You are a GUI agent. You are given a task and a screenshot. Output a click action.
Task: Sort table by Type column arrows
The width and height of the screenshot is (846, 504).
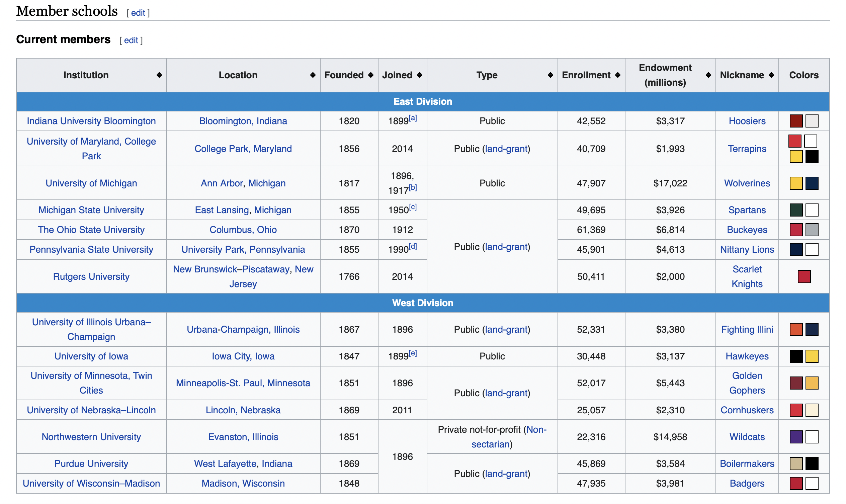551,75
